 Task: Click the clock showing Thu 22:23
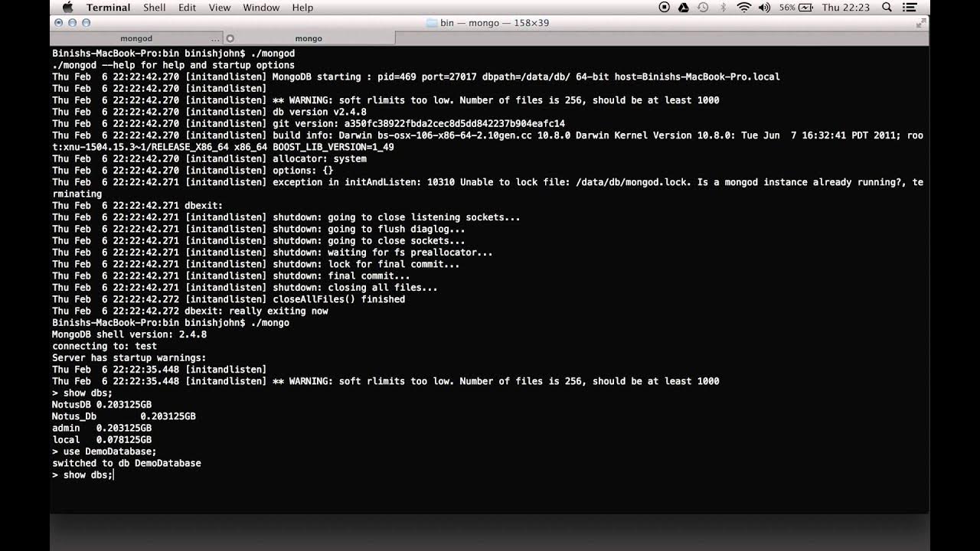845,8
